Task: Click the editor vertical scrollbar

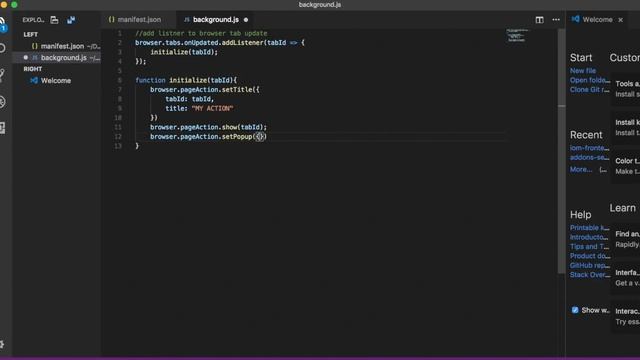Action: 562,151
